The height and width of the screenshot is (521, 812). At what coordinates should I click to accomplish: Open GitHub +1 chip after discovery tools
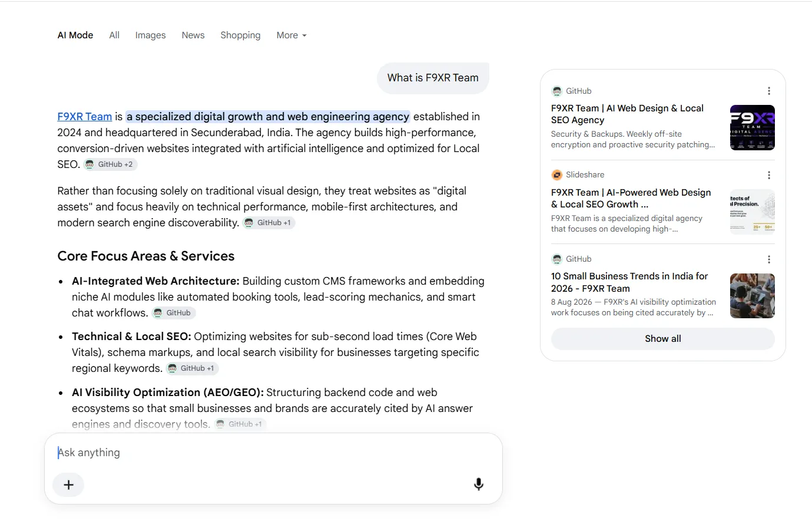pos(240,424)
